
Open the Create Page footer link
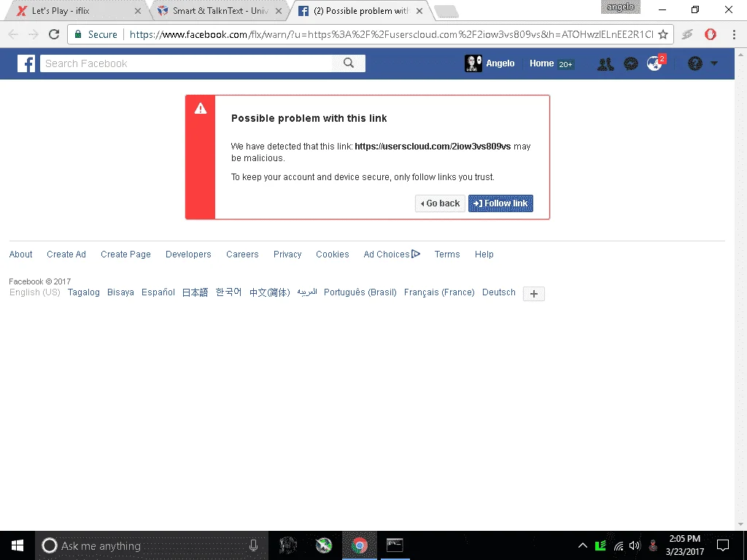(x=125, y=254)
